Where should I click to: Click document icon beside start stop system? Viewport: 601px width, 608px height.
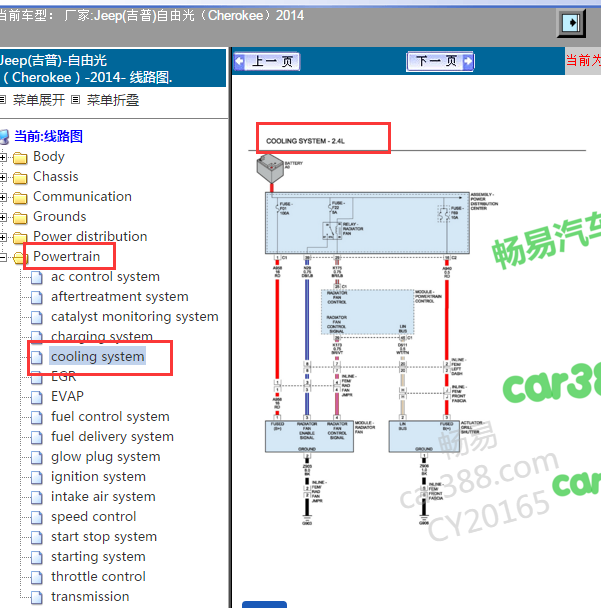(37, 538)
